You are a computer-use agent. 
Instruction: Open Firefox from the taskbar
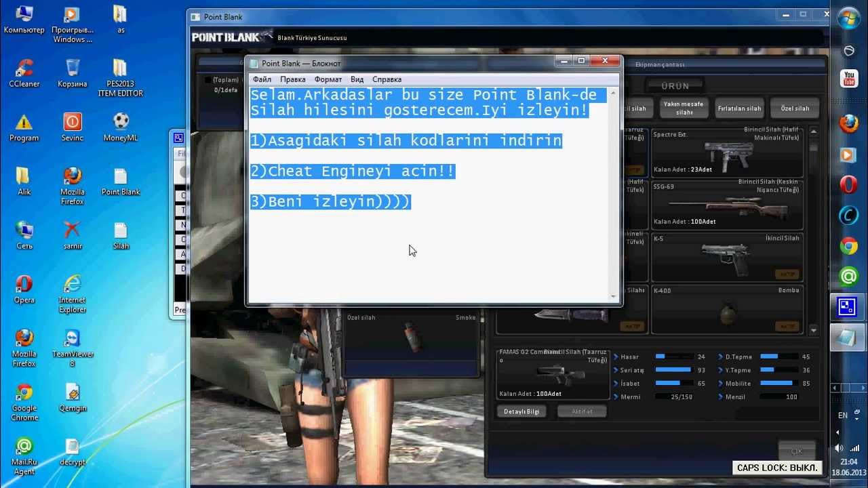(848, 124)
